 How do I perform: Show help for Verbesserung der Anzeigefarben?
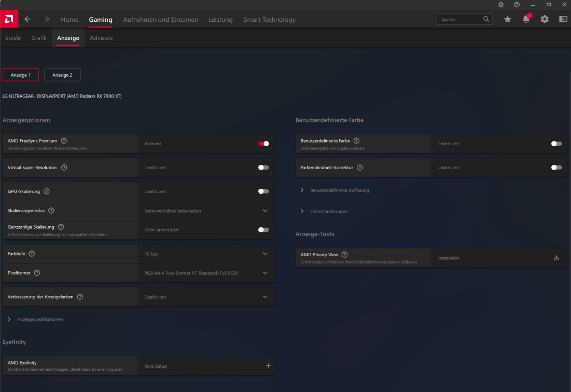(x=80, y=297)
